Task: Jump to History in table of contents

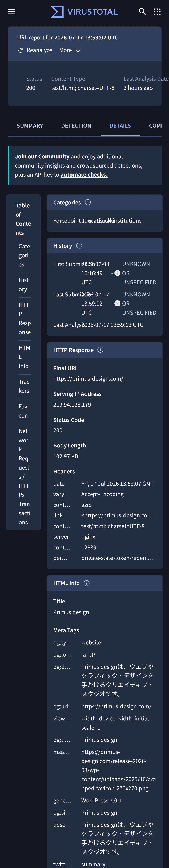Action: tap(24, 285)
